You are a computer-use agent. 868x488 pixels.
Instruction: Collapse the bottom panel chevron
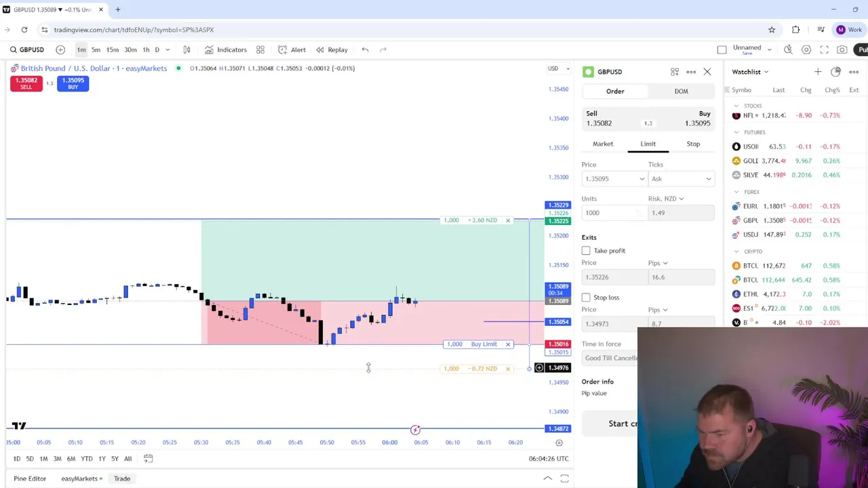click(547, 479)
